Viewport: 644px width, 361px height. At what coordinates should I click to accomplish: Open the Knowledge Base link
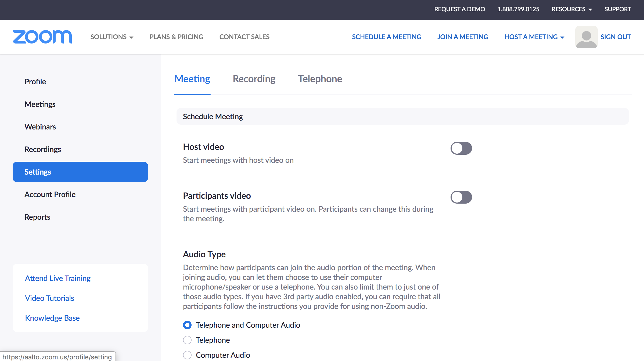coord(52,318)
